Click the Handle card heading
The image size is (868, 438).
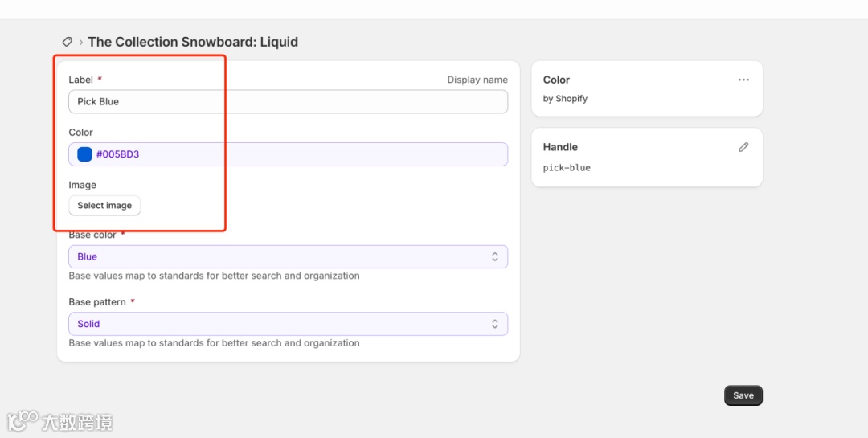pyautogui.click(x=560, y=147)
